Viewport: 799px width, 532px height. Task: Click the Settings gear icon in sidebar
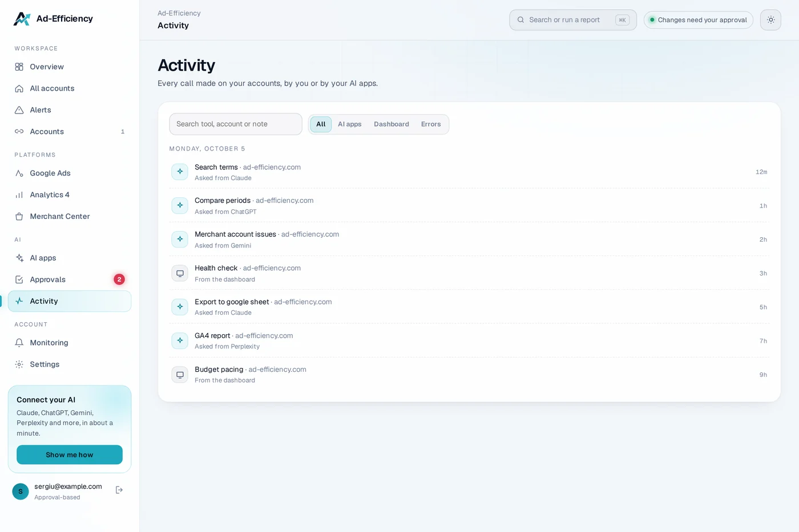point(19,364)
